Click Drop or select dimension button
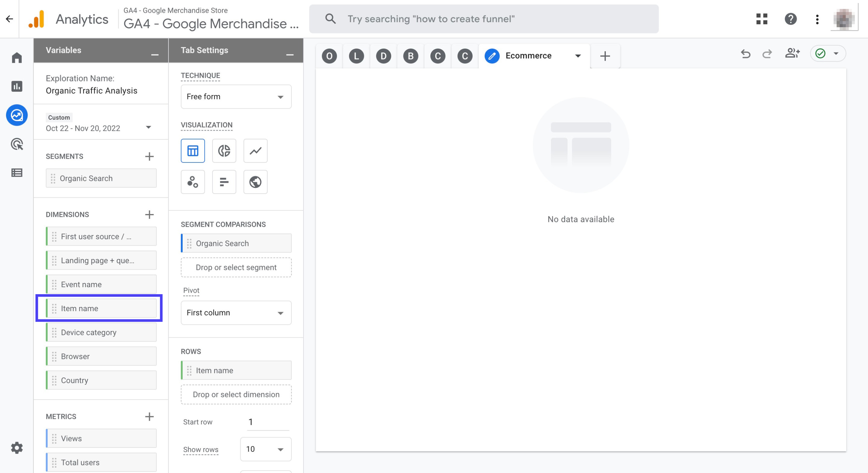This screenshot has width=868, height=473. click(236, 394)
